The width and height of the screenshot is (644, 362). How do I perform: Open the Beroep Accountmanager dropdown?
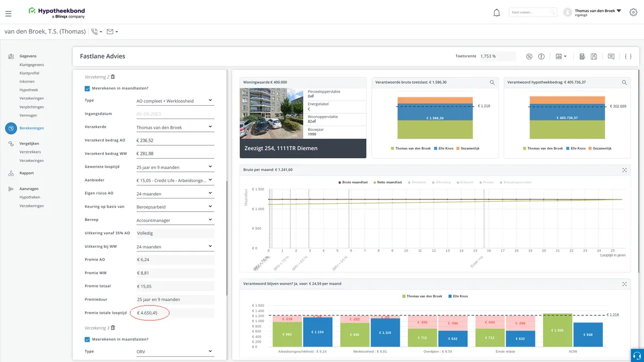(174, 220)
